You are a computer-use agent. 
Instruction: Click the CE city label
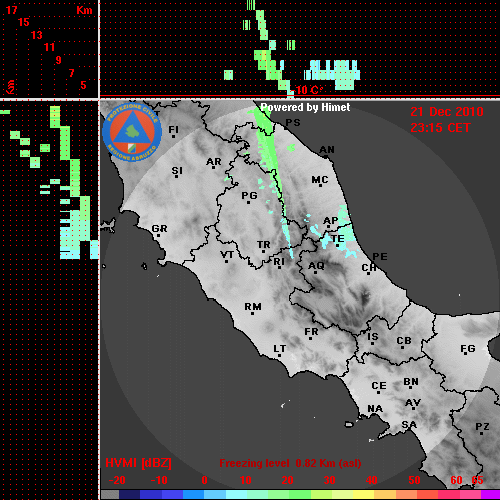click(x=379, y=386)
